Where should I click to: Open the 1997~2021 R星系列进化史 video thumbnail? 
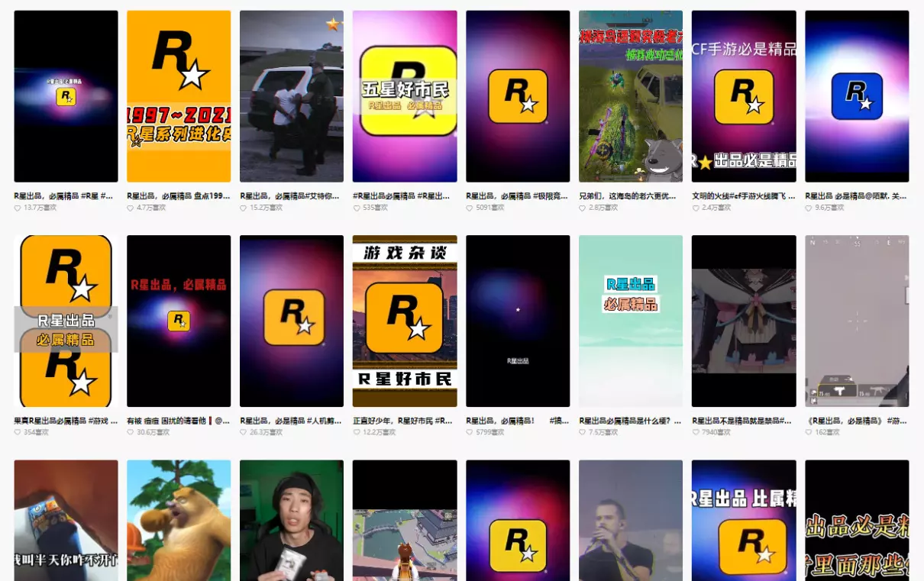coord(179,96)
